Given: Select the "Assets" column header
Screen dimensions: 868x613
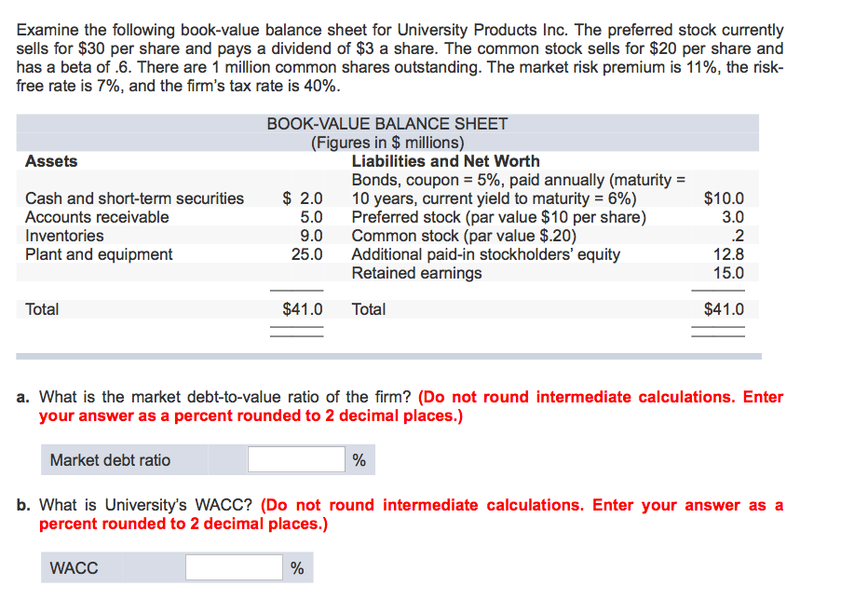Looking at the screenshot, I should 51,161.
